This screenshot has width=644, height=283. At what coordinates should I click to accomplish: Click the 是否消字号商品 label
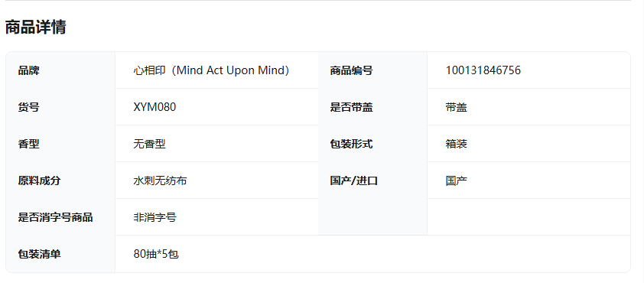(x=55, y=217)
